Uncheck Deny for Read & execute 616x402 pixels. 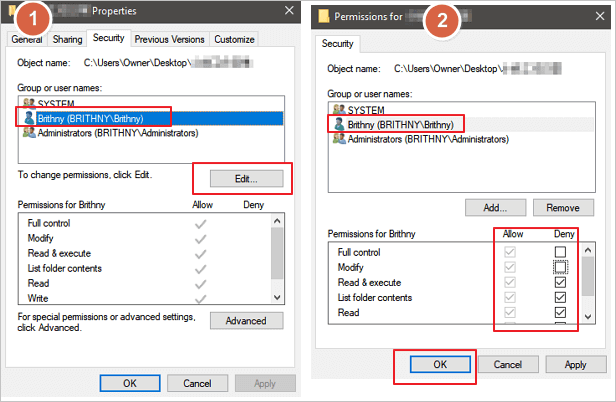coord(560,282)
